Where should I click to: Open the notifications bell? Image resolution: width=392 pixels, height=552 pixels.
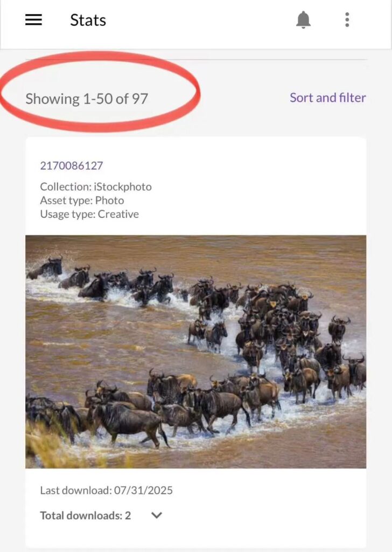pos(303,20)
